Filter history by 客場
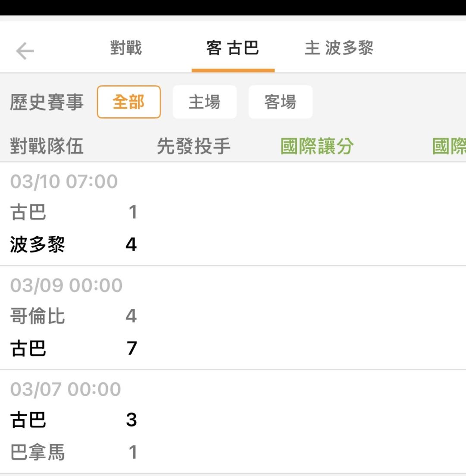Screen dimensions: 466x476 click(280, 102)
